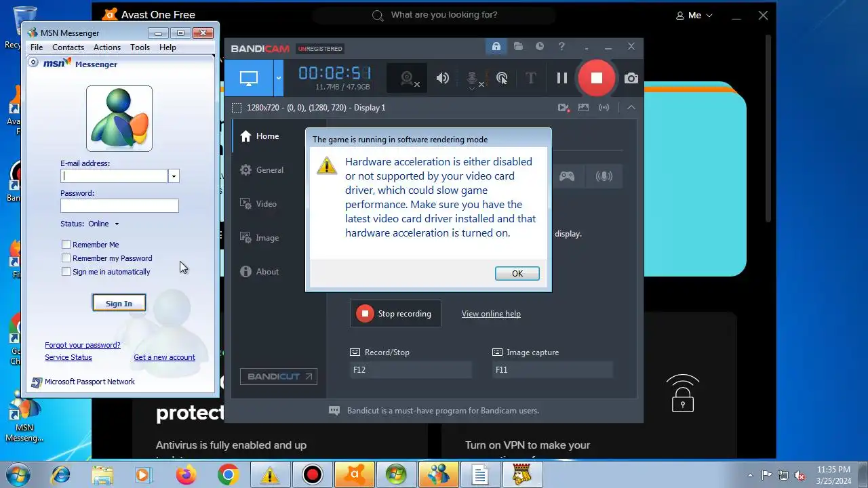This screenshot has width=868, height=488.
Task: Stop recording with the red round button
Action: pos(596,78)
